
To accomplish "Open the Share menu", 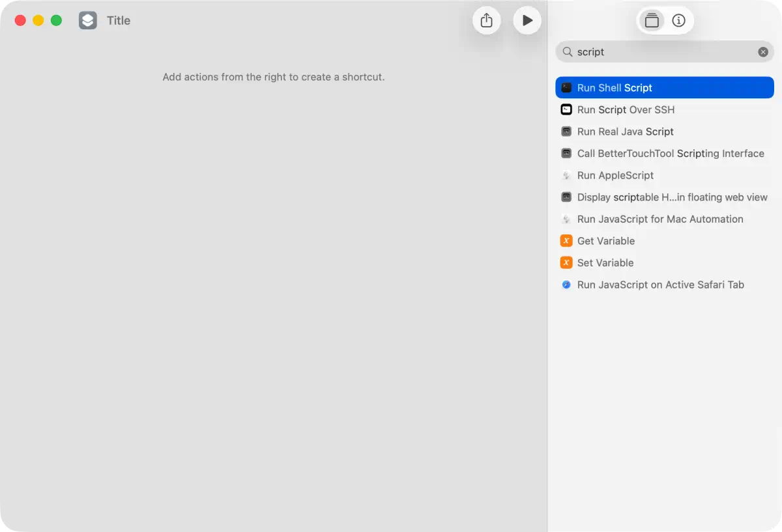I will tap(486, 20).
